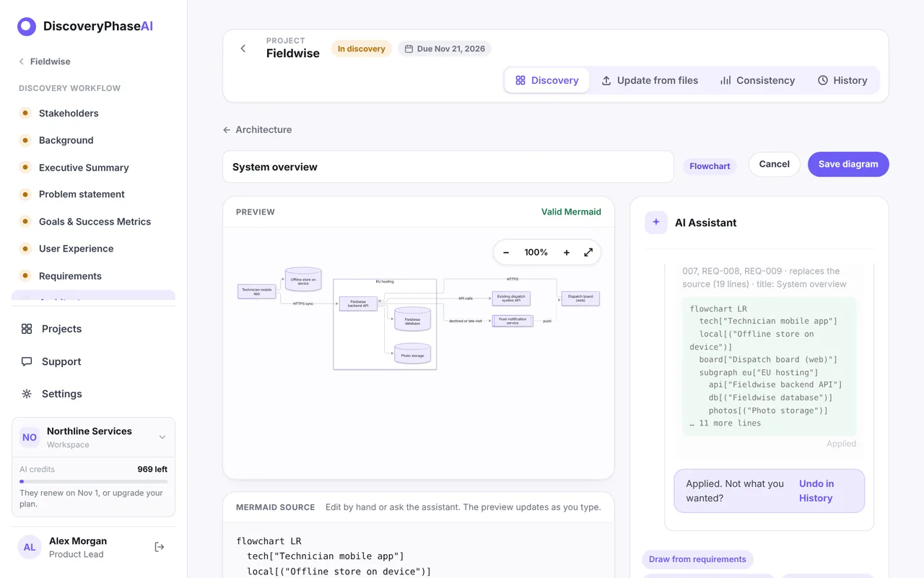
Task: Click the 969 left credits value
Action: pos(152,469)
